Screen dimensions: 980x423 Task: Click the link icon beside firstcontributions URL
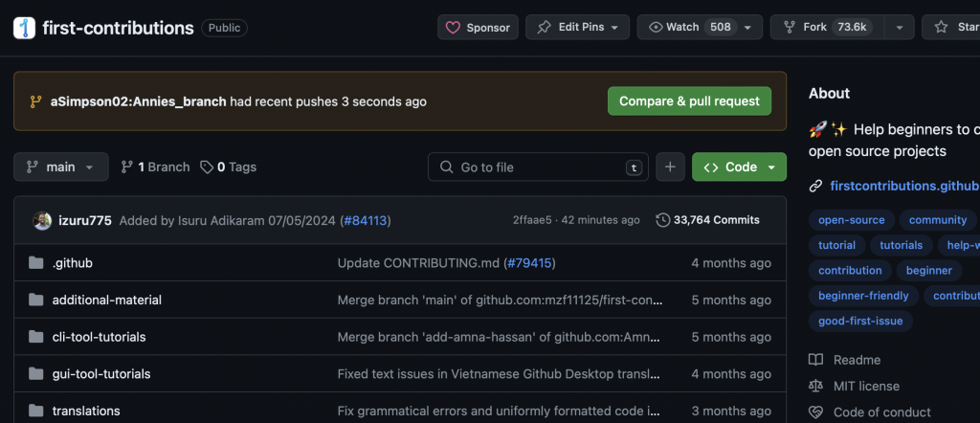(x=815, y=186)
